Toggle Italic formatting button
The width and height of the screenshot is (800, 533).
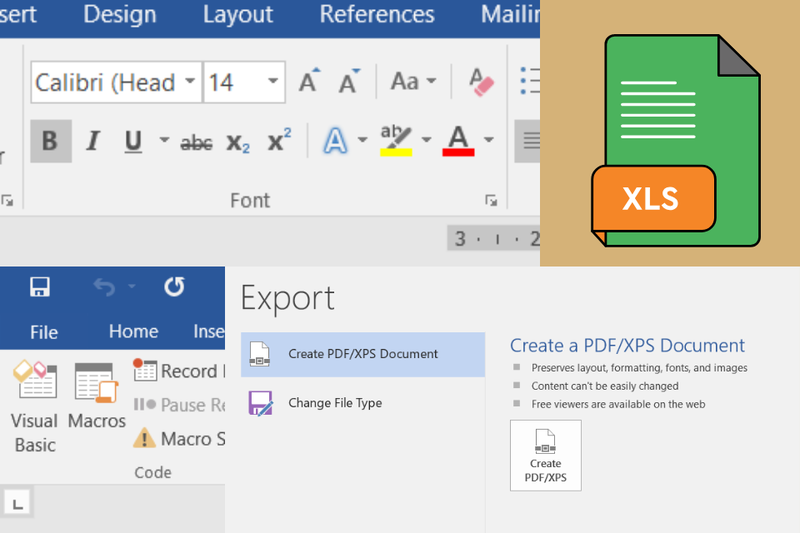92,141
